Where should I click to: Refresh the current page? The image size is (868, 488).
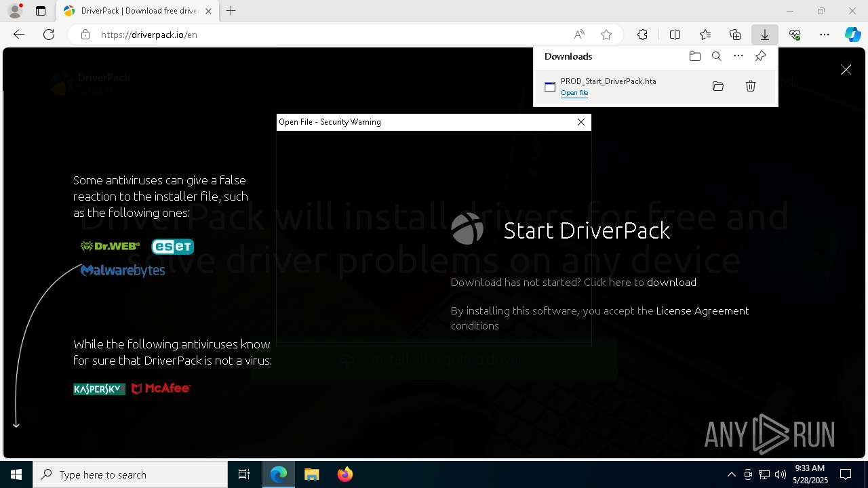pos(49,35)
